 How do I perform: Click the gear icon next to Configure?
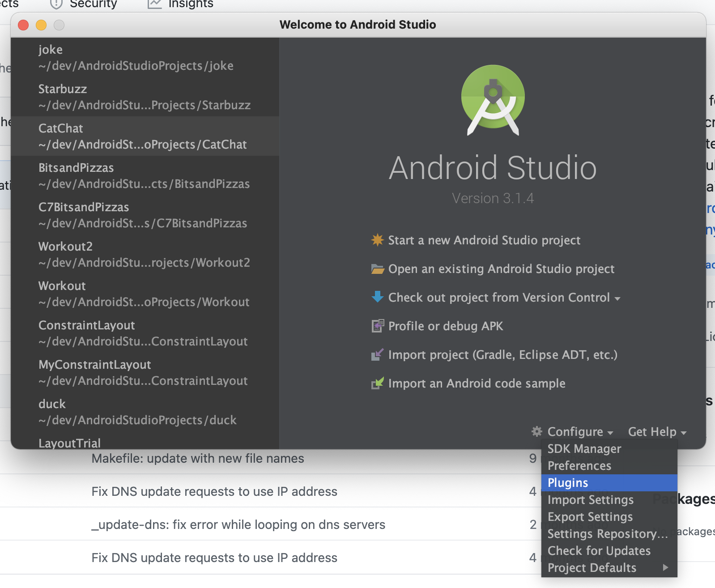pyautogui.click(x=537, y=431)
